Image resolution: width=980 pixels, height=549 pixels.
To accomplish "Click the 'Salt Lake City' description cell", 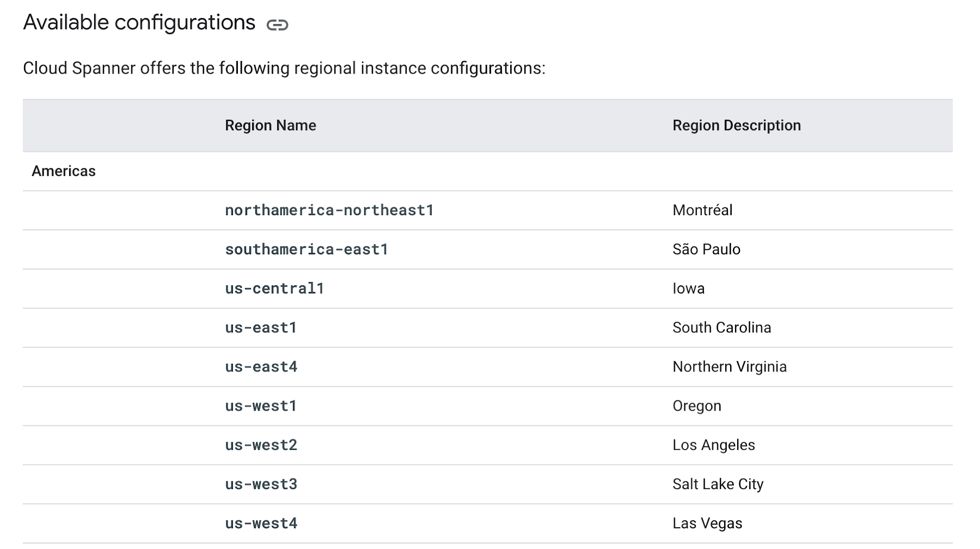I will (x=718, y=485).
